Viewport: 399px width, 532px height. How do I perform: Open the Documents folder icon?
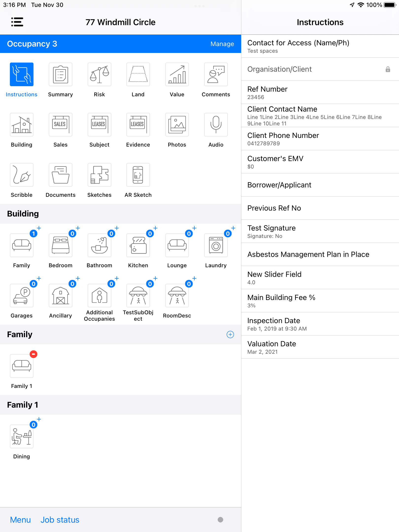[61, 175]
